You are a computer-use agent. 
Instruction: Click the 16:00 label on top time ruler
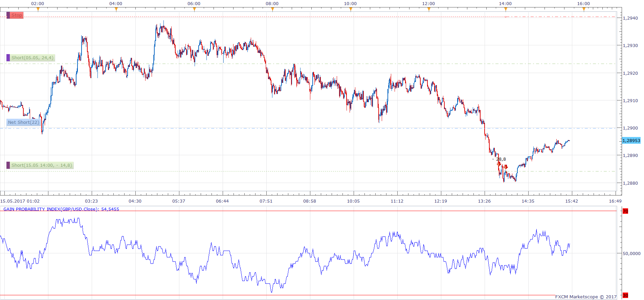pyautogui.click(x=583, y=4)
